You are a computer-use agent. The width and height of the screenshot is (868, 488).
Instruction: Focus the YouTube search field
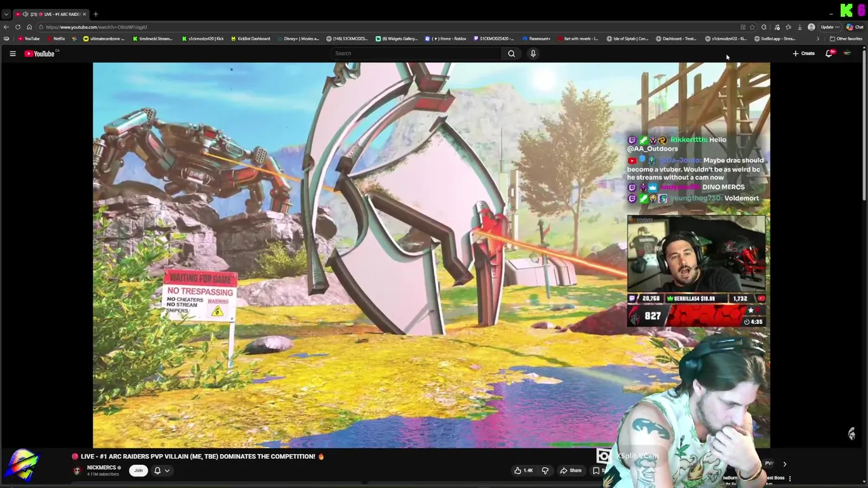coord(416,54)
